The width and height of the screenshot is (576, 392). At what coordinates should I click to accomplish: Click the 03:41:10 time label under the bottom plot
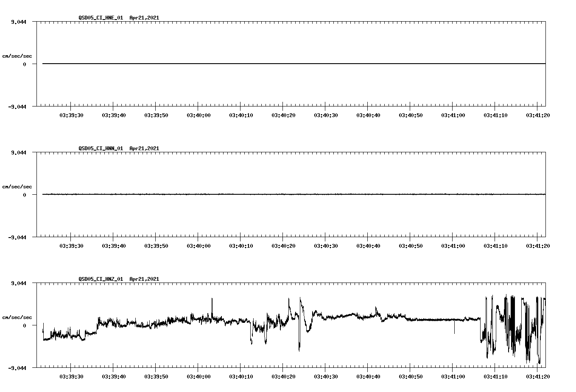(495, 376)
